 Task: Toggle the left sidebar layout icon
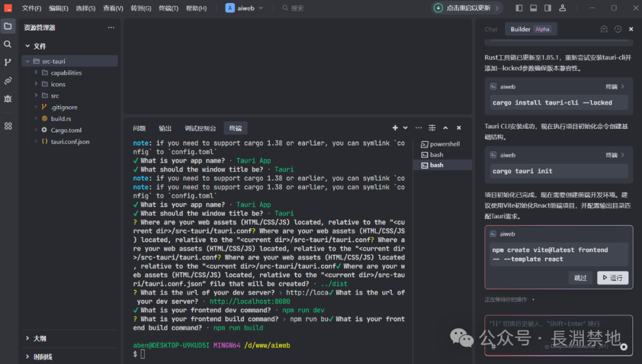click(519, 8)
